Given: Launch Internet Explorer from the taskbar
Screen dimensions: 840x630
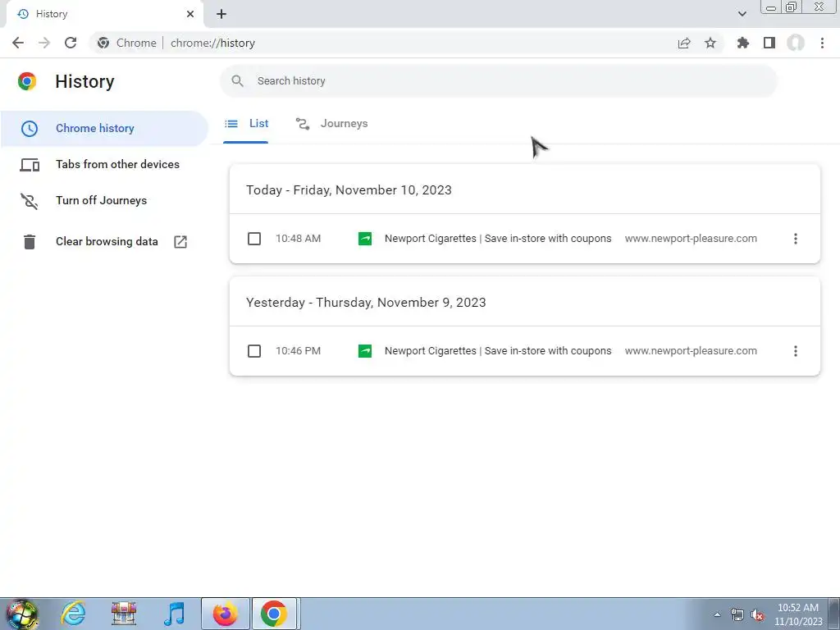Looking at the screenshot, I should [x=72, y=614].
